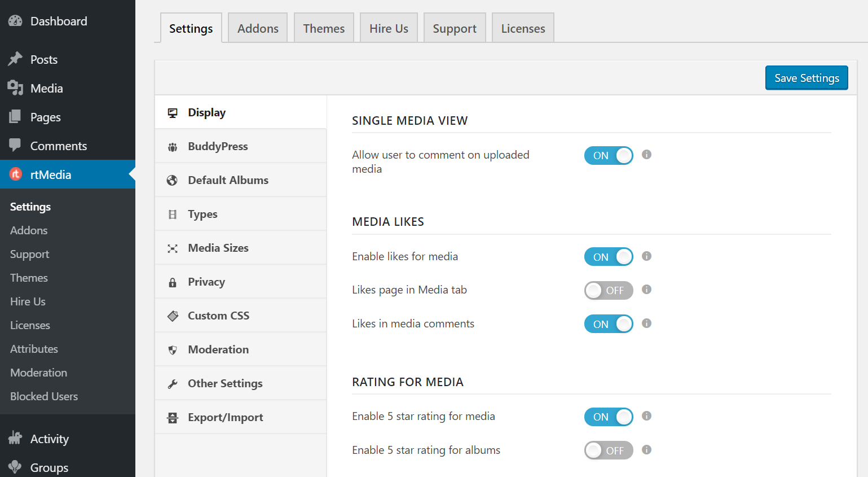Click the Privacy lock icon
Viewport: 868px width, 477px height.
(172, 282)
